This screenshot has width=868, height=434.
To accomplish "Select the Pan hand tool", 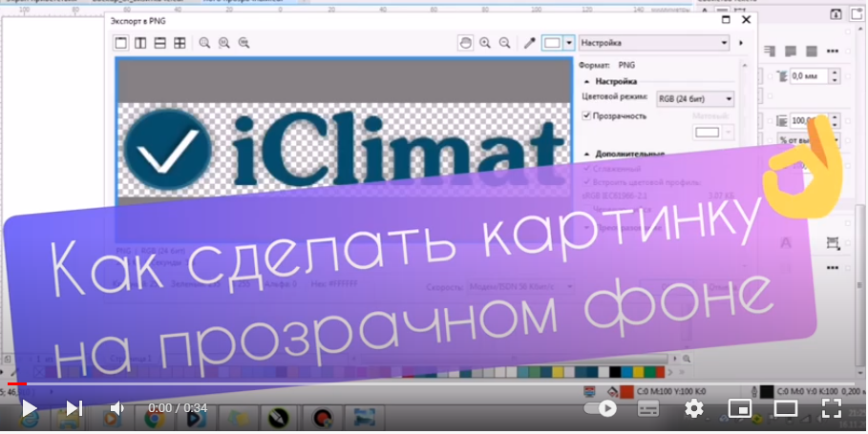I will pyautogui.click(x=466, y=43).
